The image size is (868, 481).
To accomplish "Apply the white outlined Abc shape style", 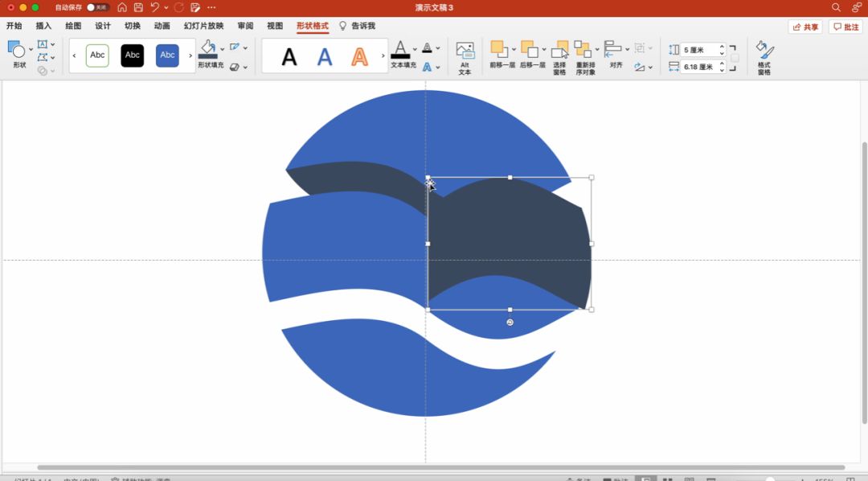I will (97, 55).
